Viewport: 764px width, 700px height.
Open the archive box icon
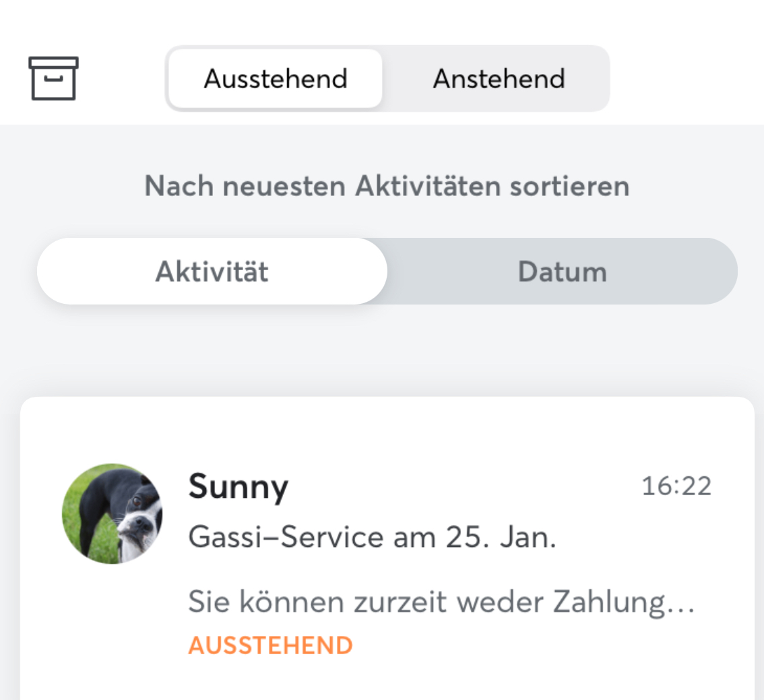pos(53,78)
